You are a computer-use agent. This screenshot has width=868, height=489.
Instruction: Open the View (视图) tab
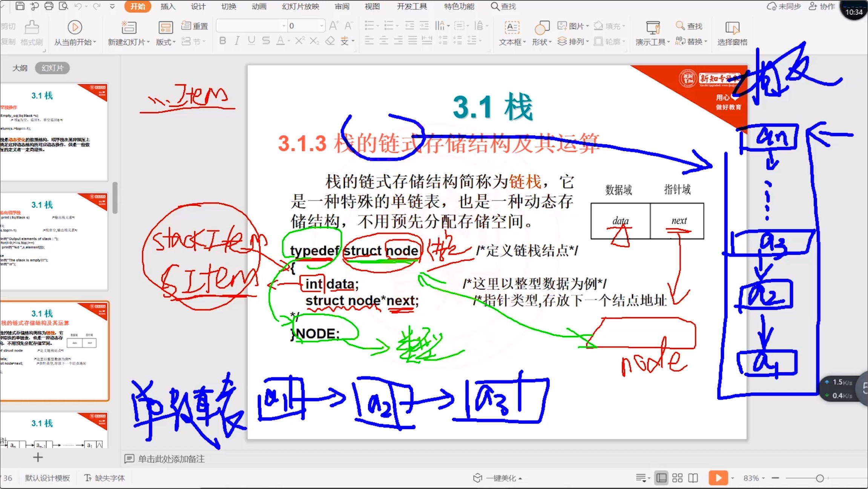point(372,6)
